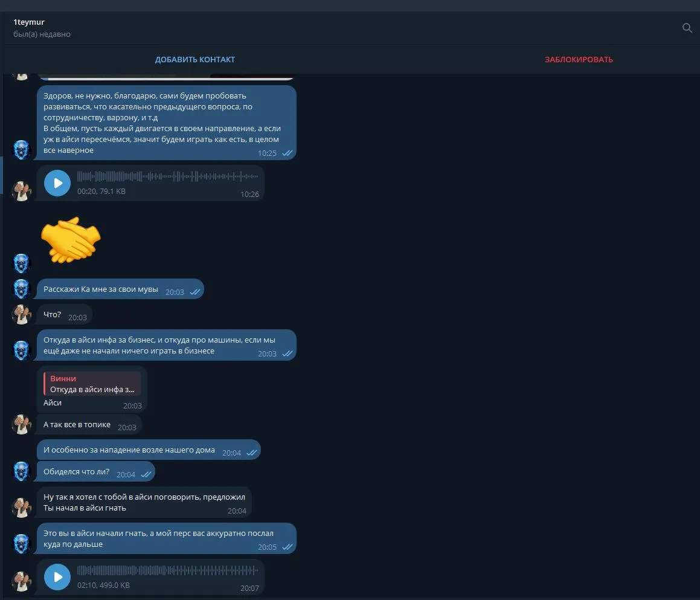Click blue skull avatar beside handshake sticker
This screenshot has width=700, height=600.
21,263
